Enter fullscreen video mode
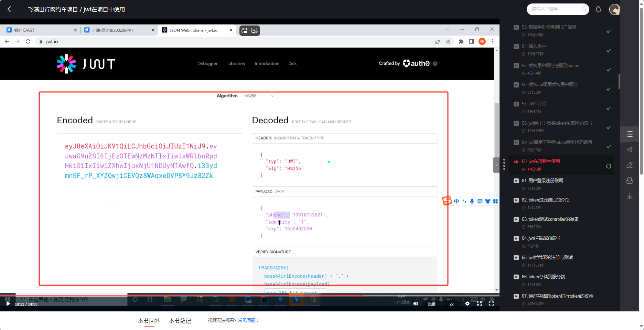Image resolution: width=644 pixels, height=330 pixels. coord(491,304)
